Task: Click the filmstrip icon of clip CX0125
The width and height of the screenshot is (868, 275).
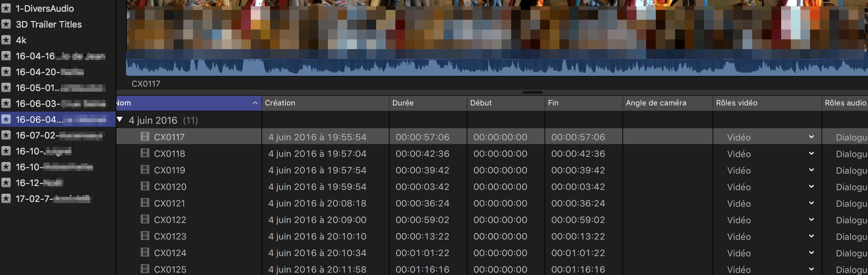Action: [145, 269]
